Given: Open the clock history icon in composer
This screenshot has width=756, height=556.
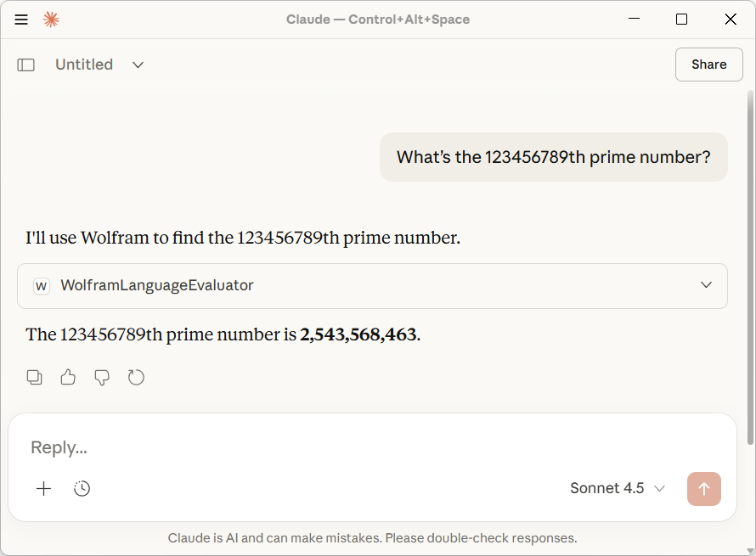Looking at the screenshot, I should [x=82, y=488].
